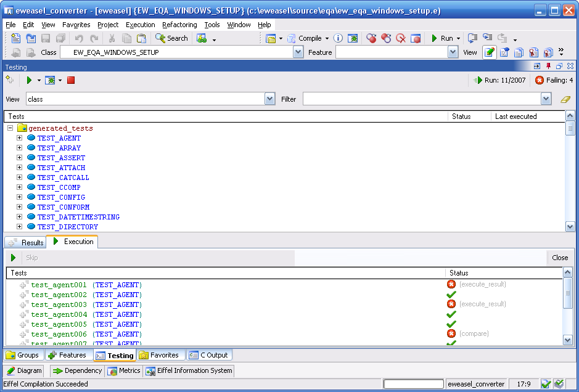Image resolution: width=579 pixels, height=392 pixels.
Task: Open the Run dropdown arrow
Action: [x=458, y=38]
